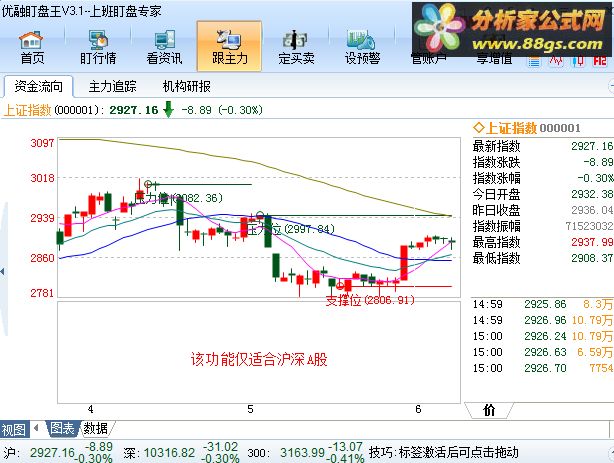
Task: Click the 15:00 tick row with 2926.70
Action: 543,368
